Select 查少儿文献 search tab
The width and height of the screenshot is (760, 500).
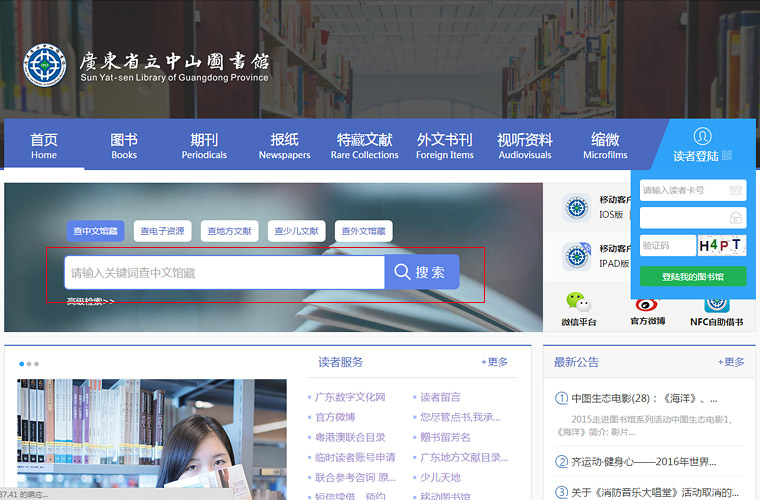[297, 231]
